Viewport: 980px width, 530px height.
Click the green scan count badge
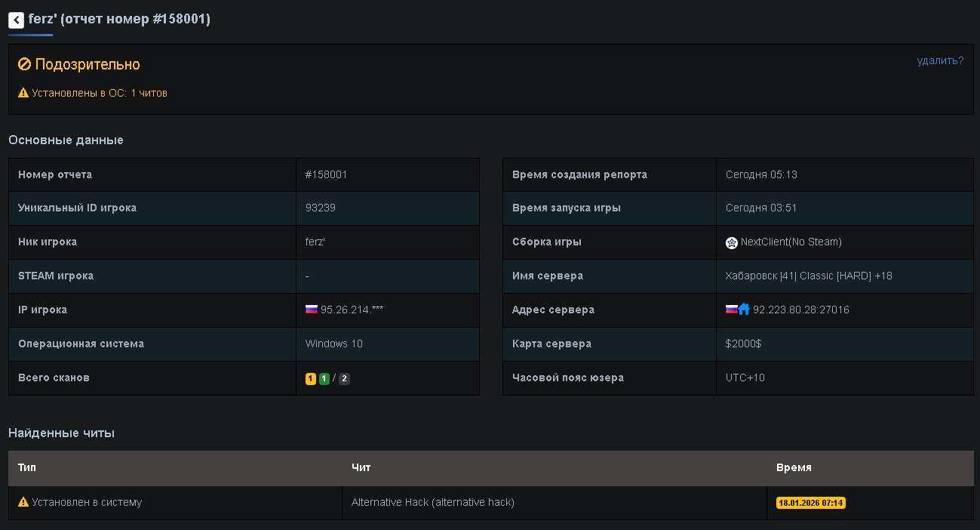pos(324,379)
